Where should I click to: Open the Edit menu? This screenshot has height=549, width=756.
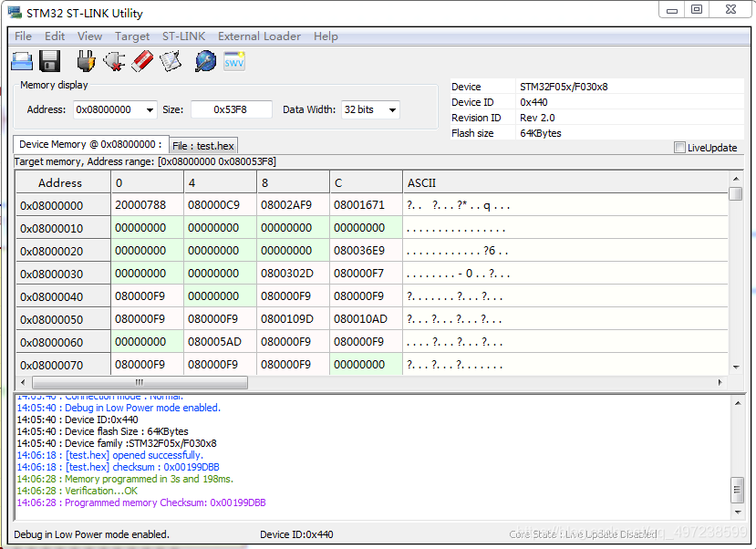click(x=55, y=36)
